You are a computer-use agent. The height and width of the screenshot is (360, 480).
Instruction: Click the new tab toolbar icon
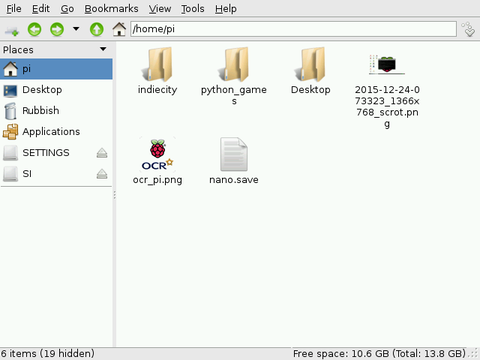(12, 30)
